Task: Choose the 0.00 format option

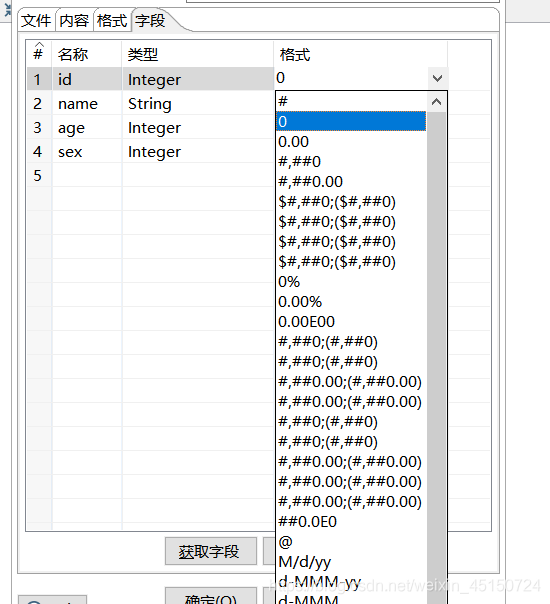Action: (x=351, y=141)
